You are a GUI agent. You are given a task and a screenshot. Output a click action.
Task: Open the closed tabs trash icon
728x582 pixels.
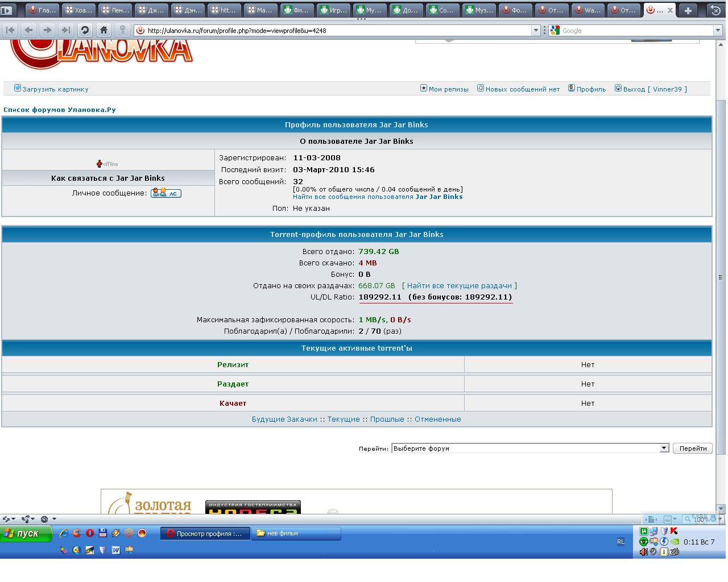[x=716, y=10]
